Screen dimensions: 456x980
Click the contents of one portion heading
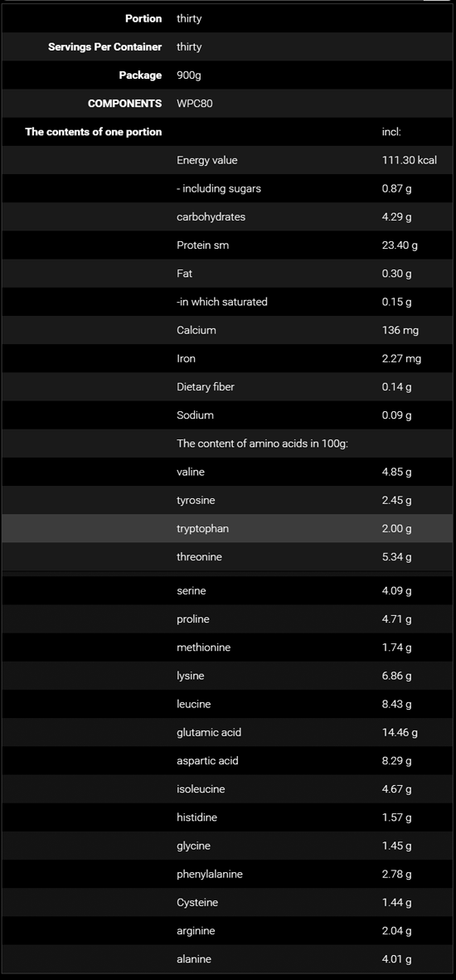click(x=94, y=132)
